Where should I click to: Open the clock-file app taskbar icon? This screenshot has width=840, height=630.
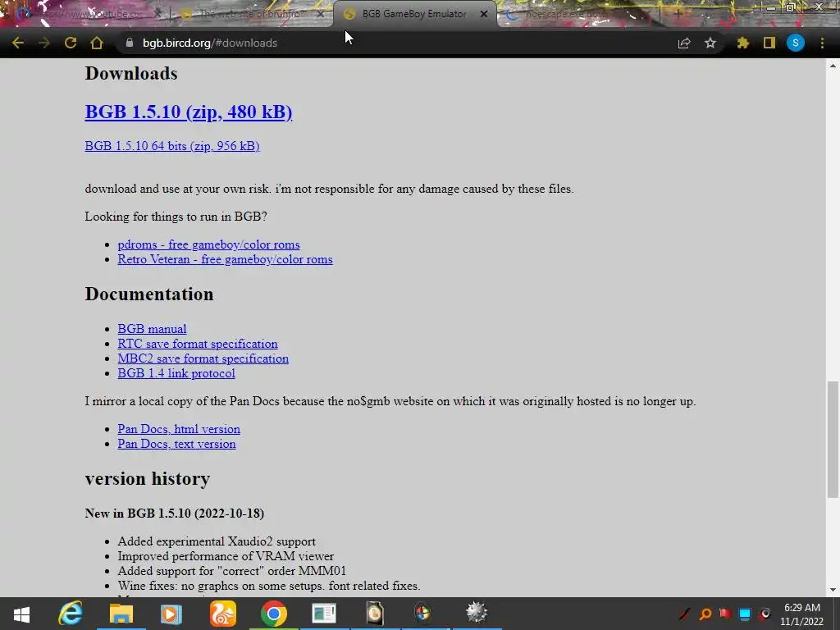click(x=374, y=614)
